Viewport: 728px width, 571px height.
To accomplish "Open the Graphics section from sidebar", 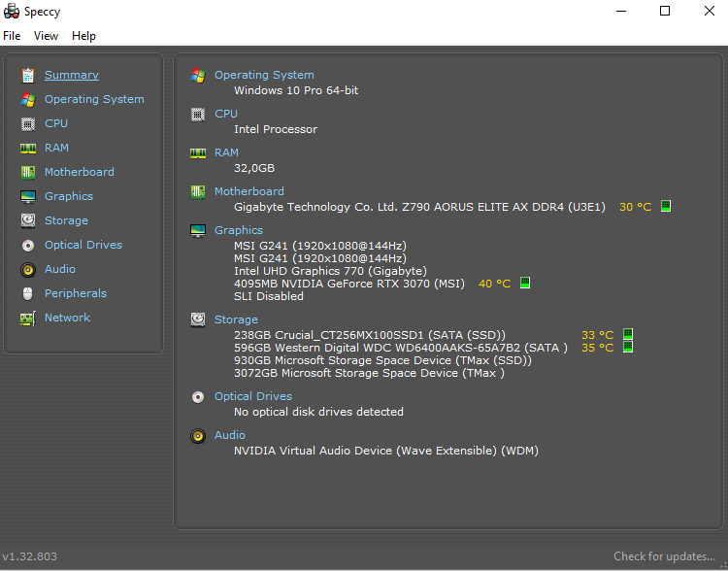I will pos(69,196).
